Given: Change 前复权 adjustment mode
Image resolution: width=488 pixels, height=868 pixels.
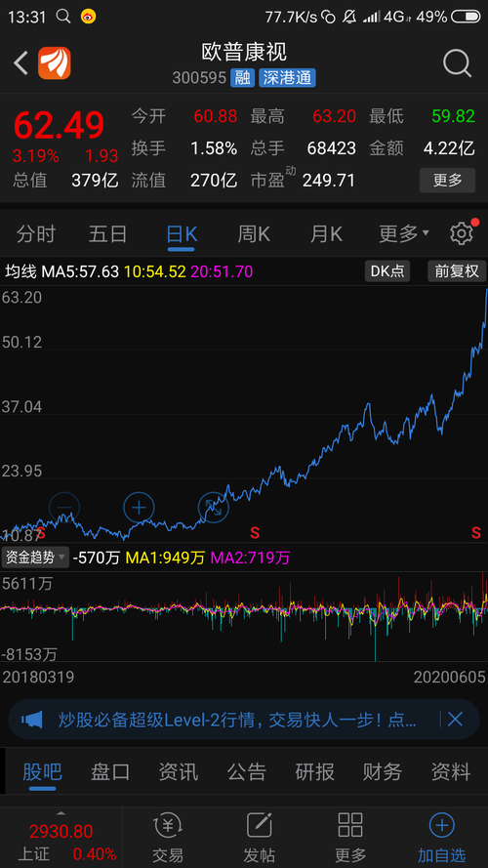Looking at the screenshot, I should tap(457, 271).
